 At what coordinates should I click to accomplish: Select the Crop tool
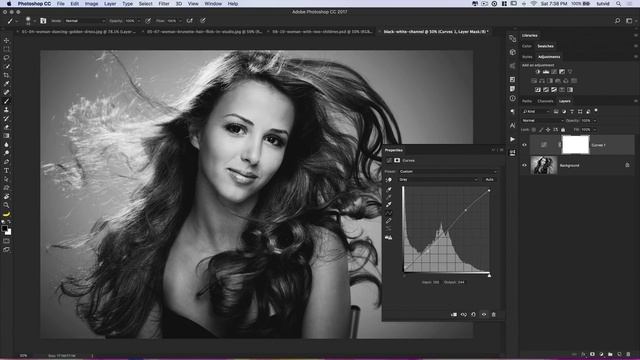pyautogui.click(x=6, y=75)
